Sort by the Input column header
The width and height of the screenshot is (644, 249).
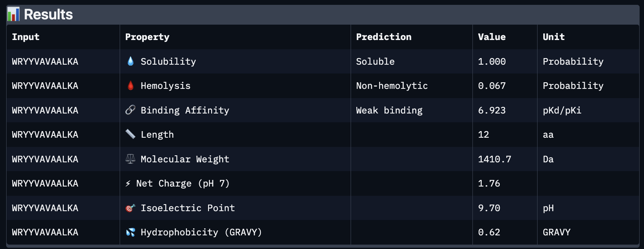click(x=26, y=37)
